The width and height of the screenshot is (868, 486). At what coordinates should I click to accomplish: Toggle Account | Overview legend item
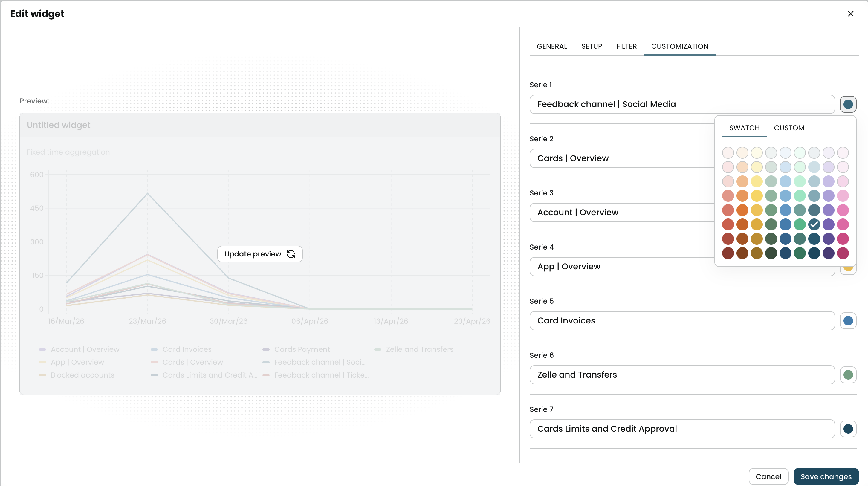coord(79,349)
